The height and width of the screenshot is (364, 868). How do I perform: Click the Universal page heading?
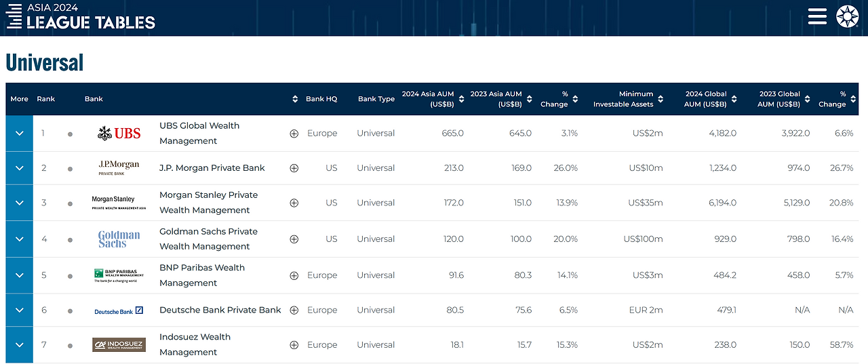coord(45,62)
